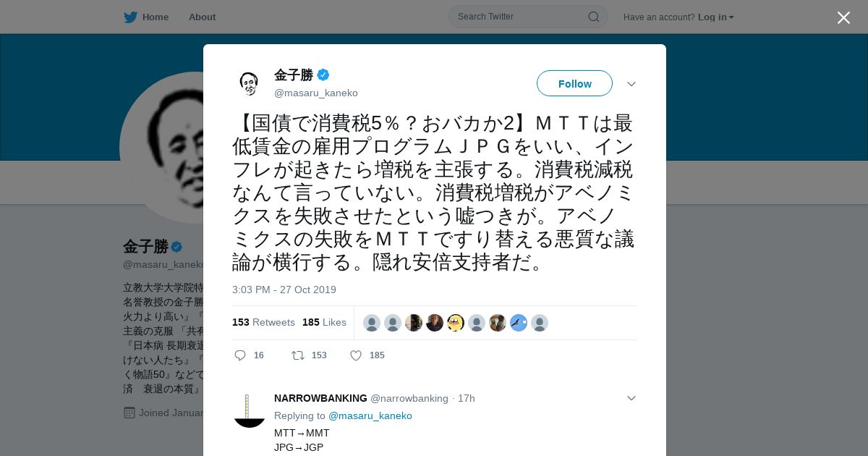Image resolution: width=868 pixels, height=456 pixels.
Task: Like the tweet with the heart icon
Action: coord(356,355)
